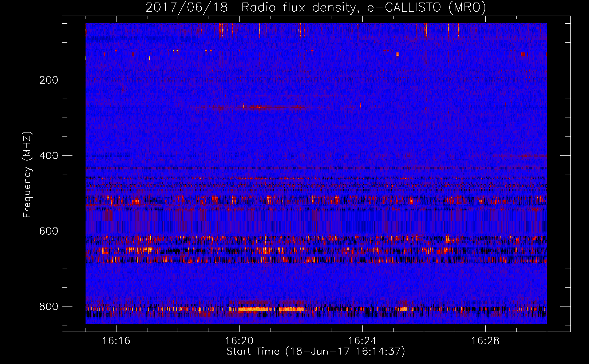Click the 'Start Time (18-Jun-17 16:14:37)' axis label
This screenshot has height=364, width=589.
pyautogui.click(x=316, y=352)
